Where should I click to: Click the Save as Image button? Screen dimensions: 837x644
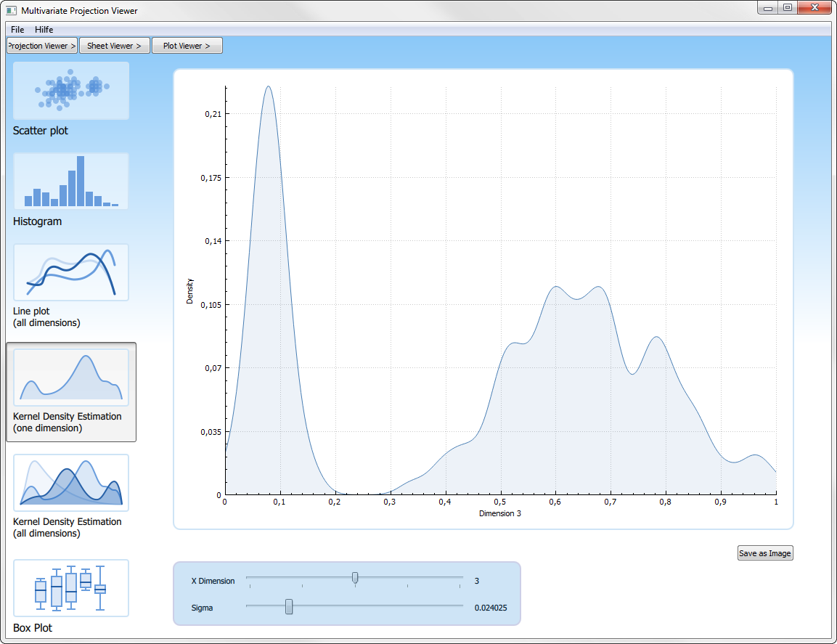point(764,553)
